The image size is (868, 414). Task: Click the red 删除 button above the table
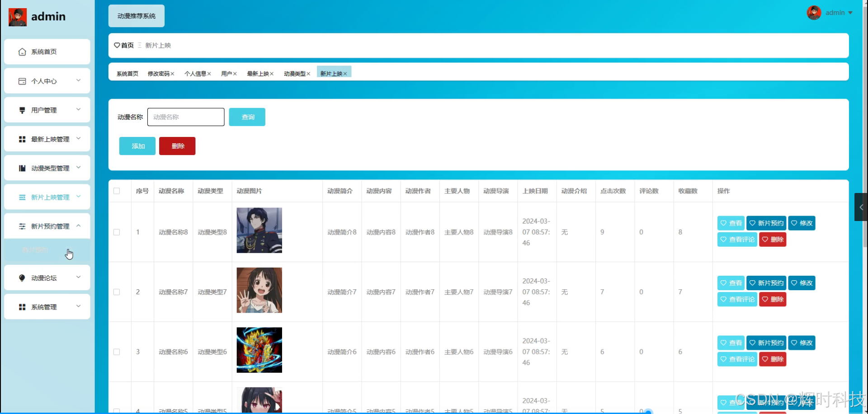pos(177,146)
